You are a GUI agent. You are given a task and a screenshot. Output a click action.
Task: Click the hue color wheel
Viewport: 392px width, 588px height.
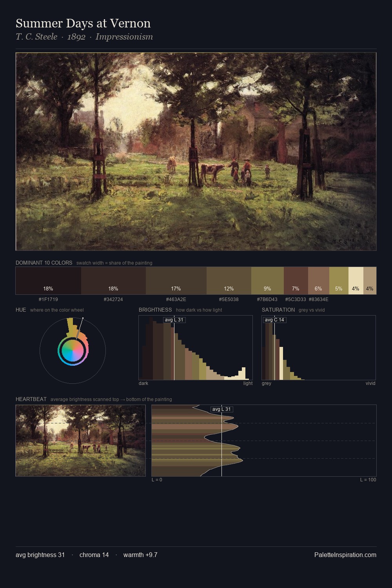pos(73,350)
